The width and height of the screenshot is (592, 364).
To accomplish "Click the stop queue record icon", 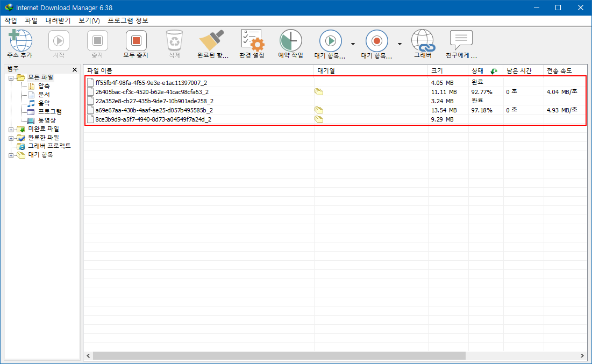I will coord(377,40).
